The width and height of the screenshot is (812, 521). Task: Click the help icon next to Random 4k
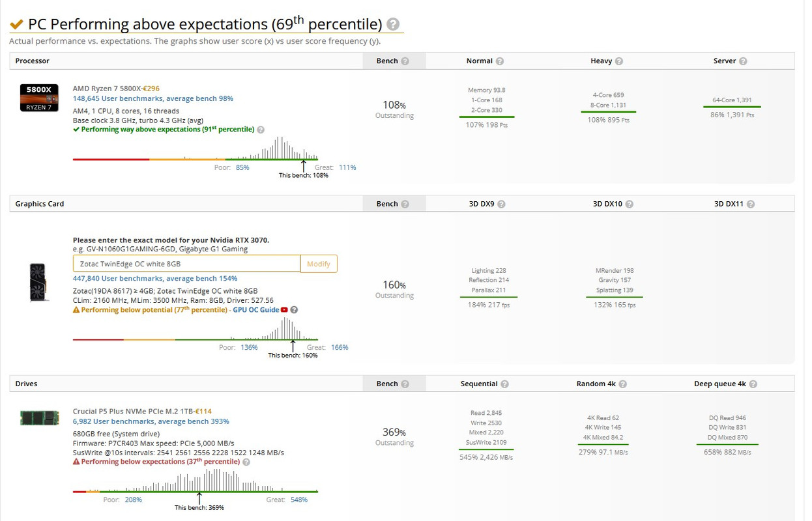click(623, 384)
